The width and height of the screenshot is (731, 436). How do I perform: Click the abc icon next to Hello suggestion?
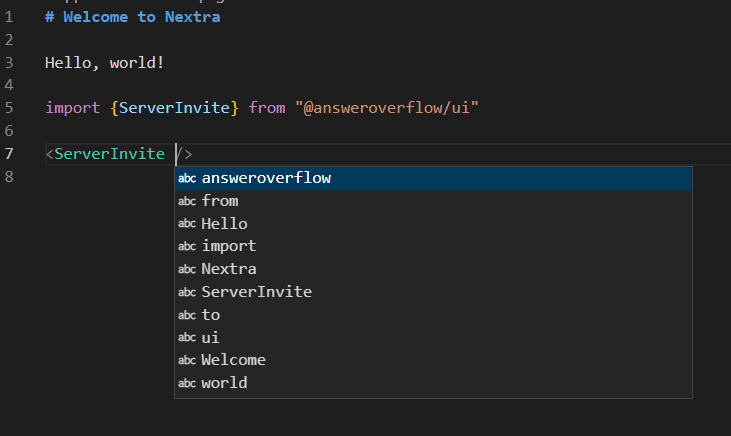187,224
